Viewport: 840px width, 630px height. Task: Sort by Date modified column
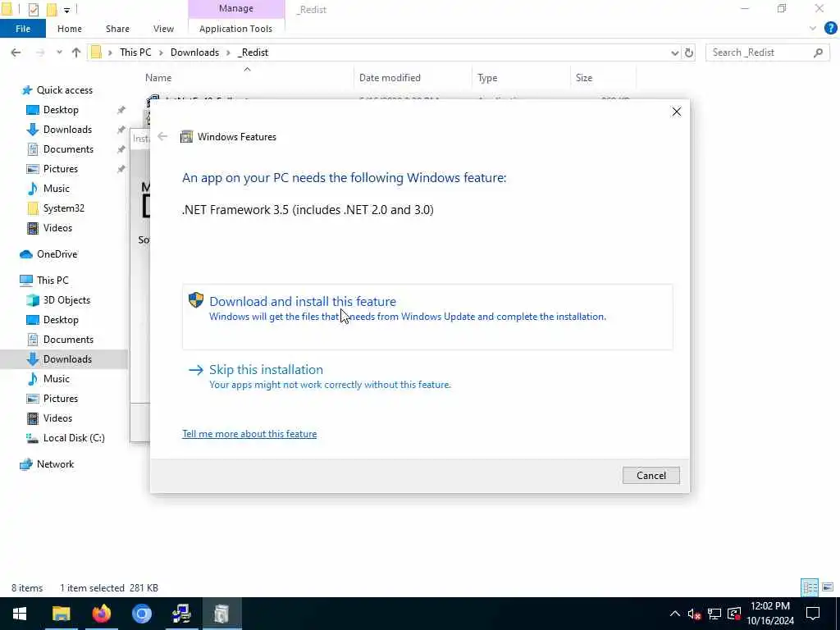point(390,78)
